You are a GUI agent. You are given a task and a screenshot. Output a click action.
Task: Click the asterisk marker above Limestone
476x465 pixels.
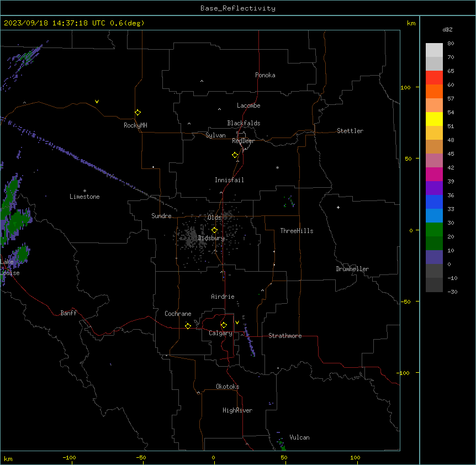click(x=84, y=191)
